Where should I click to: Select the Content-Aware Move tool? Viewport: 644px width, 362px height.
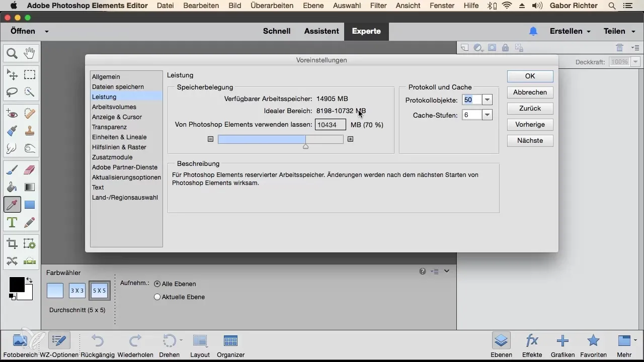12,261
